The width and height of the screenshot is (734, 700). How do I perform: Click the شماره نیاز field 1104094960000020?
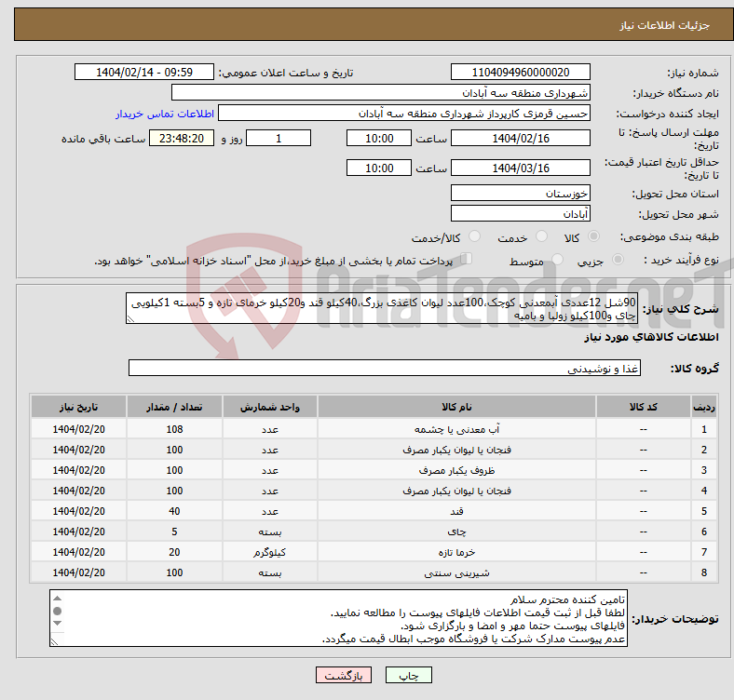(x=520, y=72)
